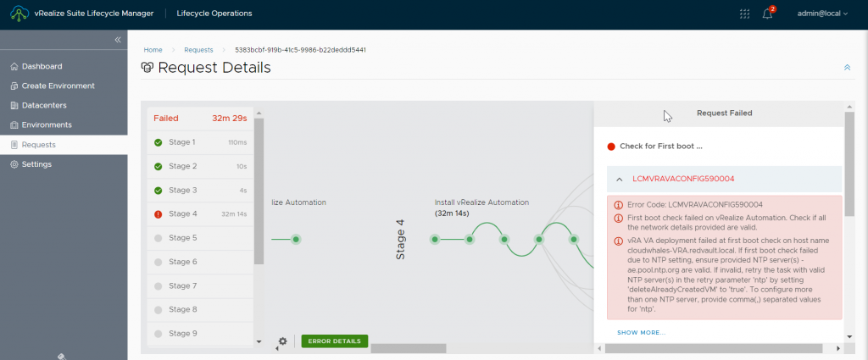868x360 pixels.
Task: Select Stage 7 in stage list
Action: 200,286
